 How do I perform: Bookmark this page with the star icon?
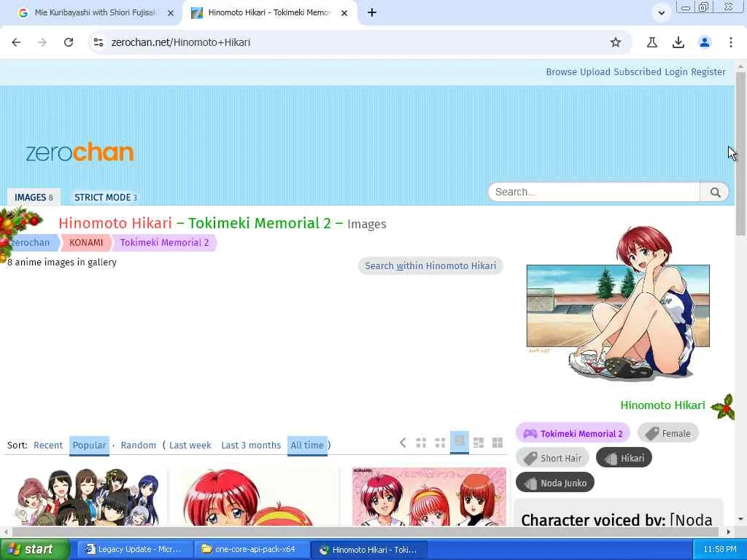point(616,42)
